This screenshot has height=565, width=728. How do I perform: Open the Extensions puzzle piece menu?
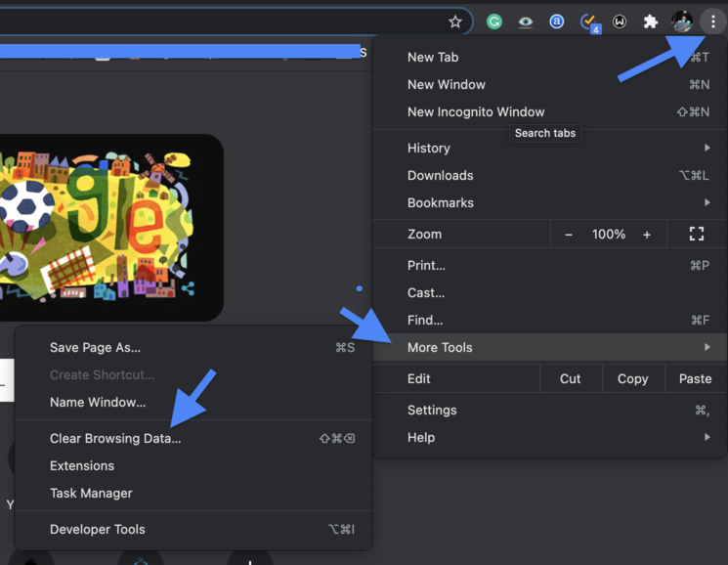[651, 22]
